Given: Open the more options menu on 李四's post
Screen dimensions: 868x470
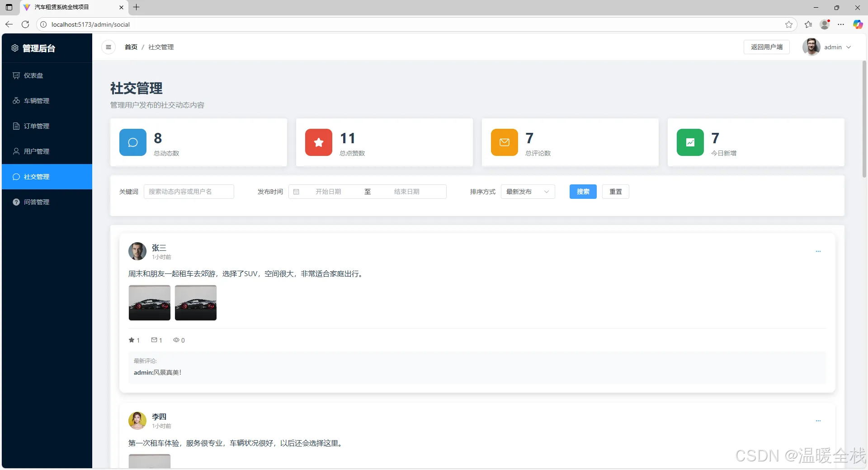Looking at the screenshot, I should [818, 421].
